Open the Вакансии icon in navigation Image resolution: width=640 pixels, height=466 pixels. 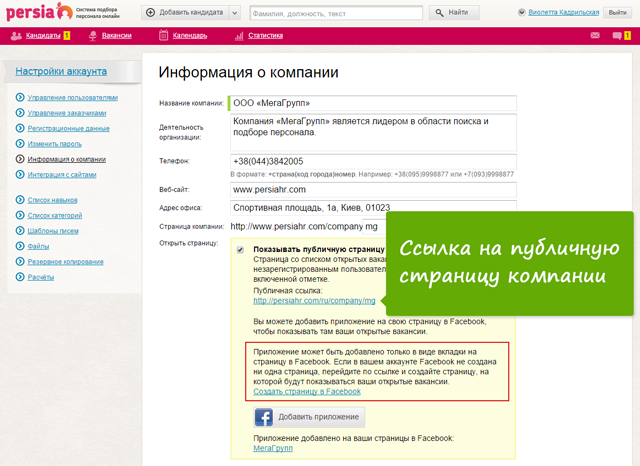[x=93, y=35]
